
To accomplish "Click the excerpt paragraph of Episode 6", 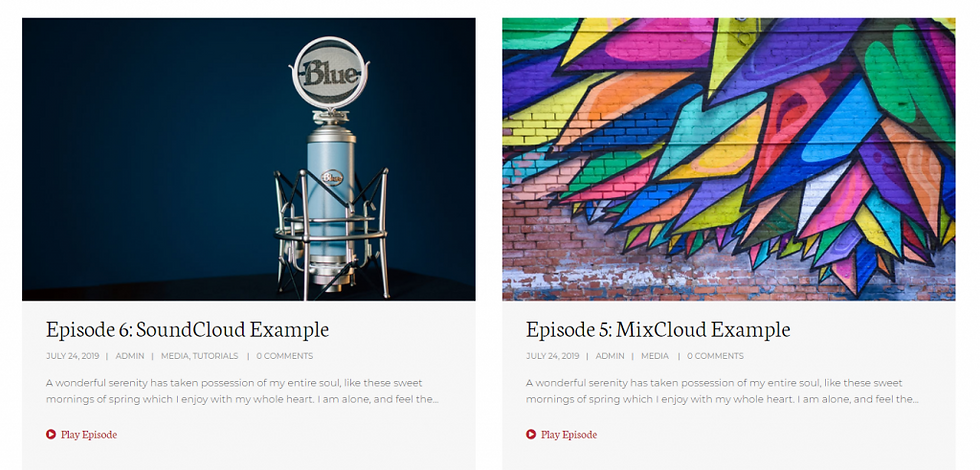I will [x=242, y=391].
